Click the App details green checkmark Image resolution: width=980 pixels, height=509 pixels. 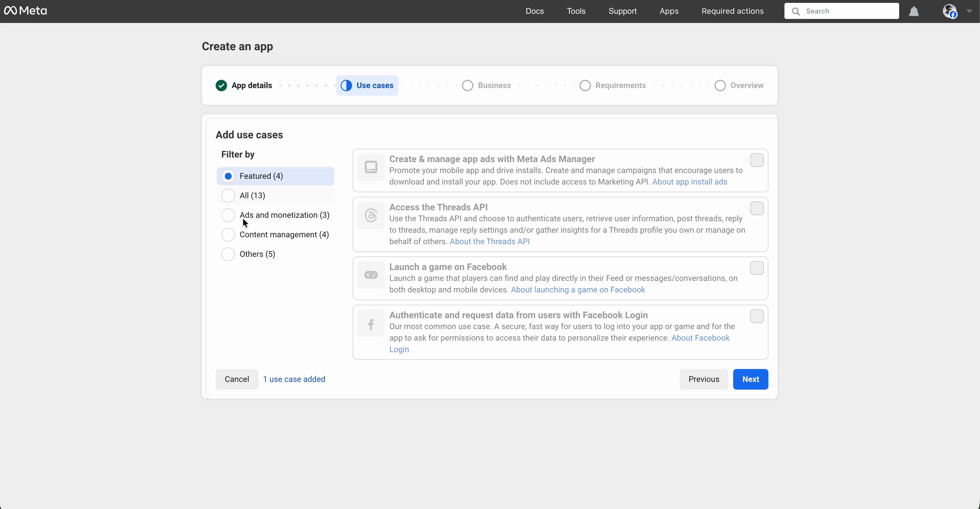tap(221, 86)
